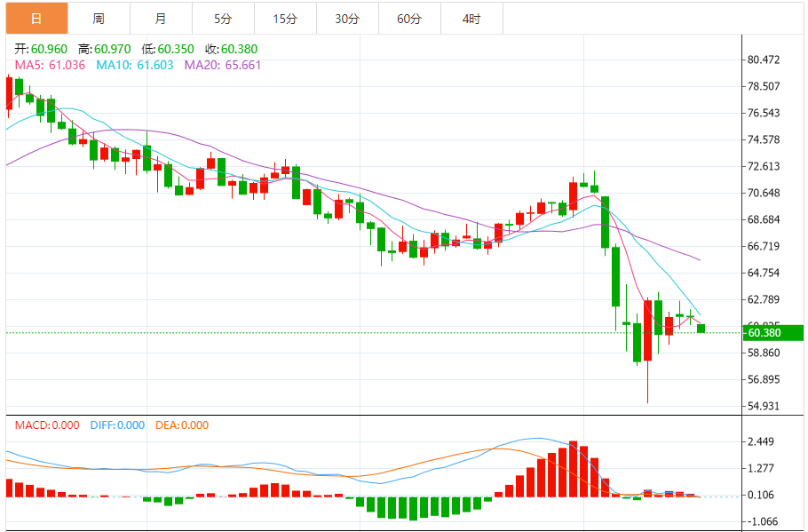Click the DIFF:0.000 indicator label

(117, 425)
